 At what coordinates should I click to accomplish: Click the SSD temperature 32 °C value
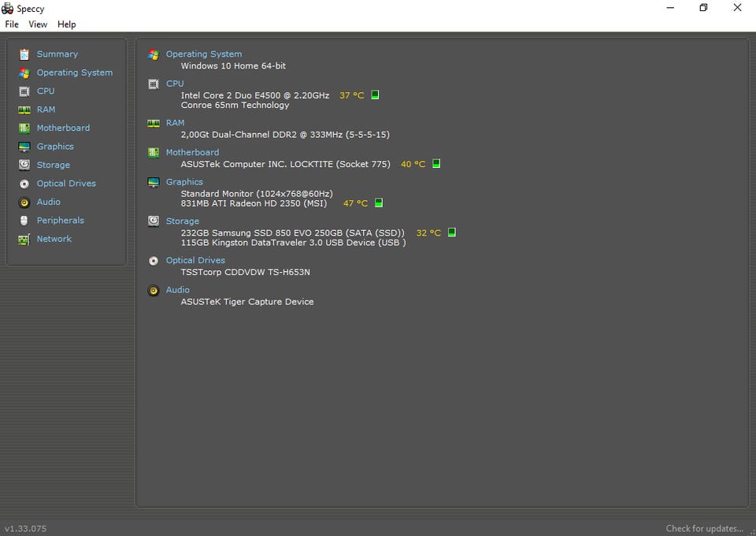pyautogui.click(x=428, y=233)
